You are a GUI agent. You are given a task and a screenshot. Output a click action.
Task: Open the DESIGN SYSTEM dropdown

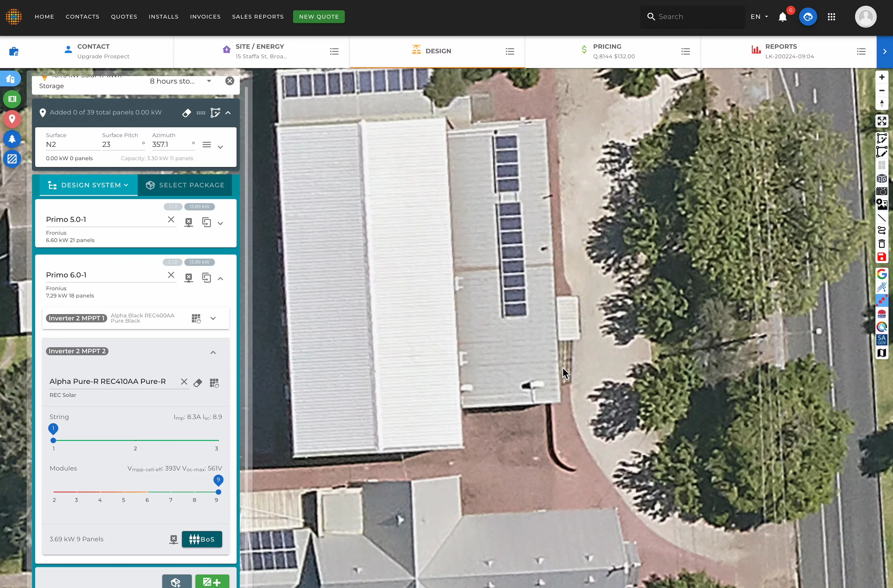click(88, 185)
